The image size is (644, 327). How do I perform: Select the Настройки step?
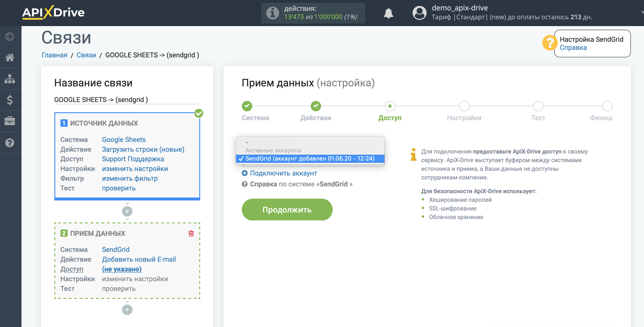464,106
